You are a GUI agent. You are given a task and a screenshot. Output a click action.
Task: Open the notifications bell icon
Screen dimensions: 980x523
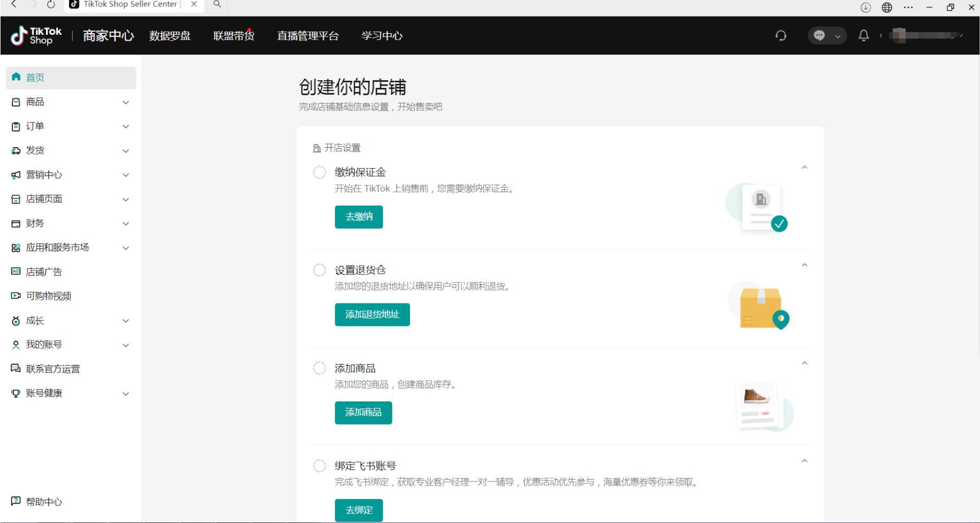863,36
